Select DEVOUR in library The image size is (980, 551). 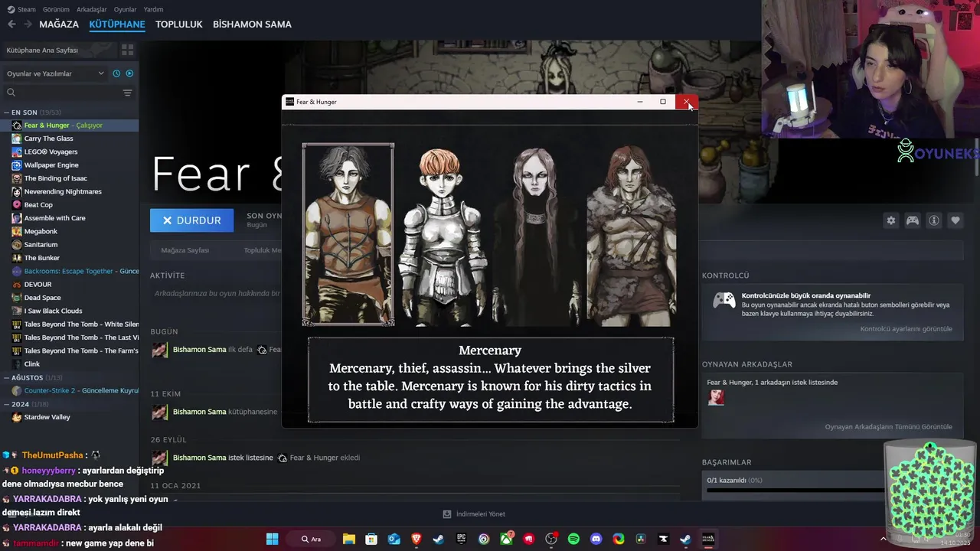[x=69, y=285]
